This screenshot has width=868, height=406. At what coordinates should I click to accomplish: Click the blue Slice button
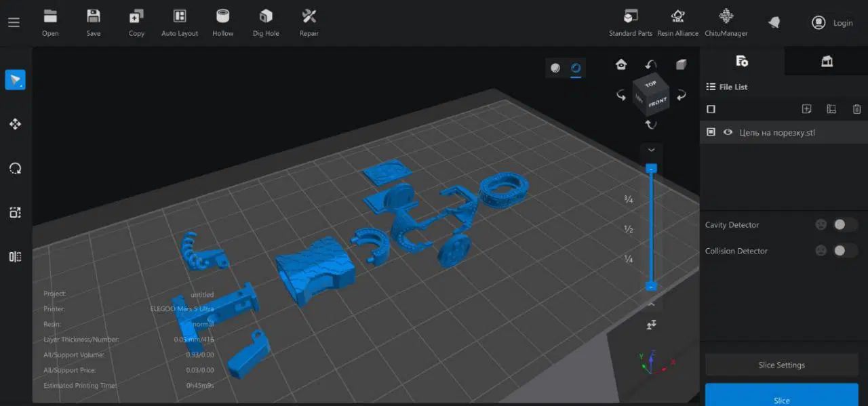click(781, 395)
